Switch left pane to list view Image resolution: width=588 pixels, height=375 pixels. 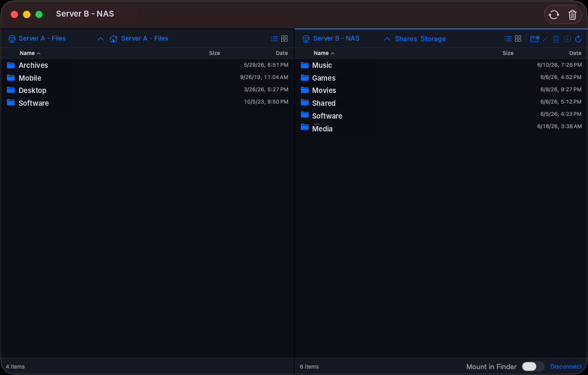pos(274,38)
